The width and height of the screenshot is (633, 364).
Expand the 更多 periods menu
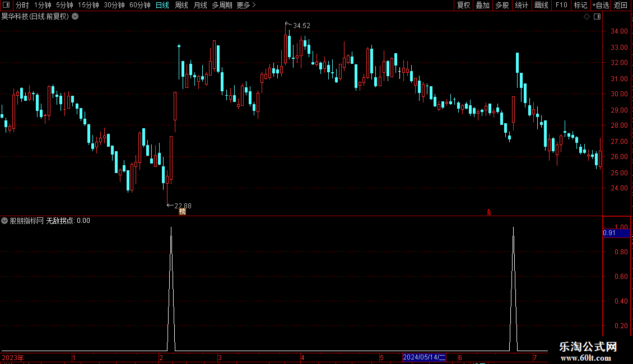coord(246,5)
